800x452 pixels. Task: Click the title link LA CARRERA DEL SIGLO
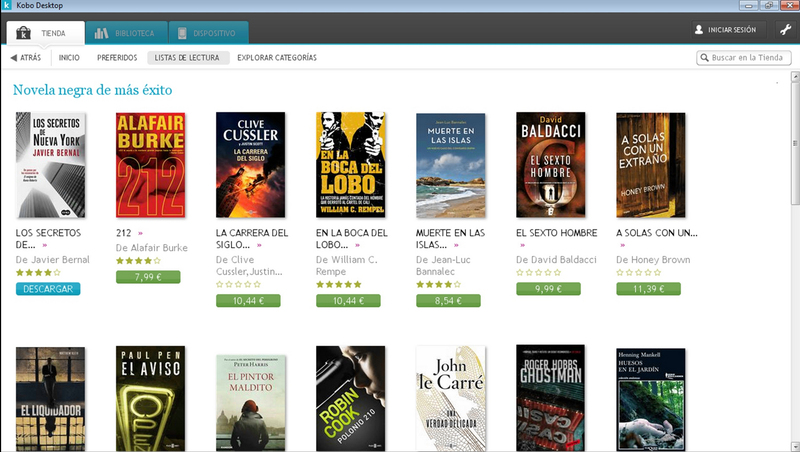(252, 238)
